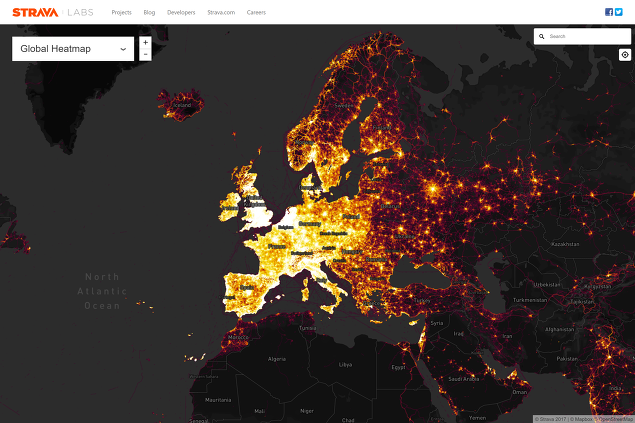The width and height of the screenshot is (635, 423).
Task: Click the Iran label on map
Action: 507,336
